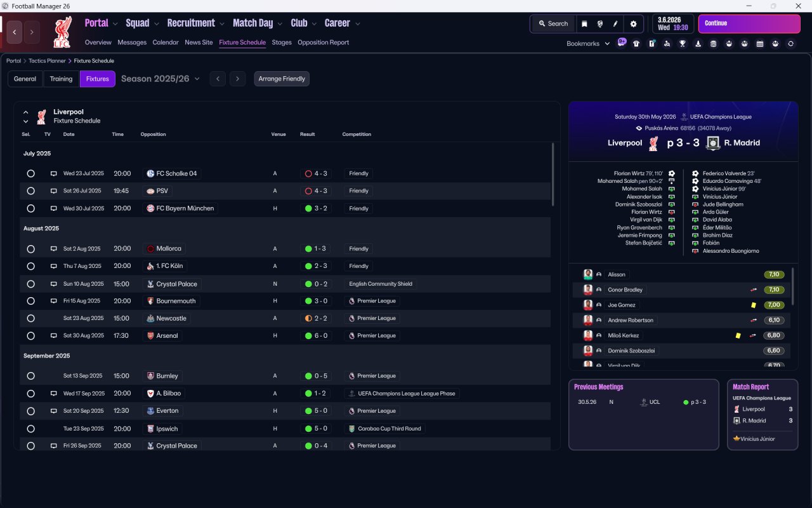812x508 pixels.
Task: Open the Opposition Report submenu item
Action: click(324, 43)
